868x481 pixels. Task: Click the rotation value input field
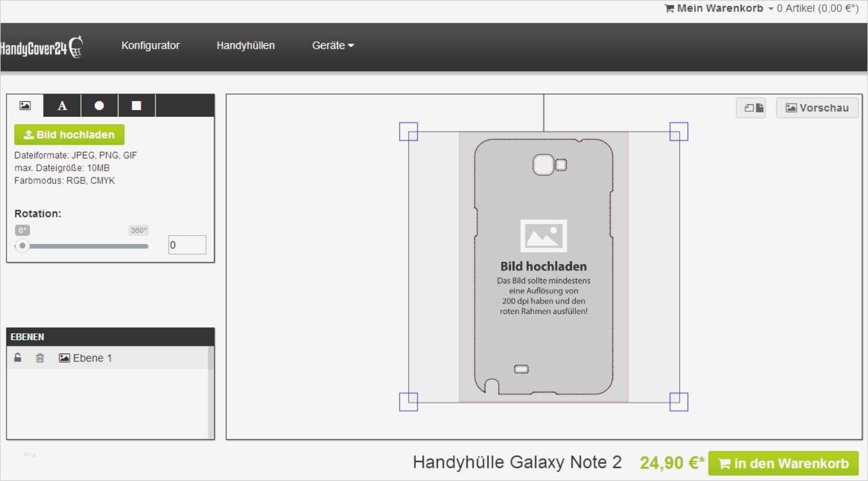pyautogui.click(x=187, y=245)
